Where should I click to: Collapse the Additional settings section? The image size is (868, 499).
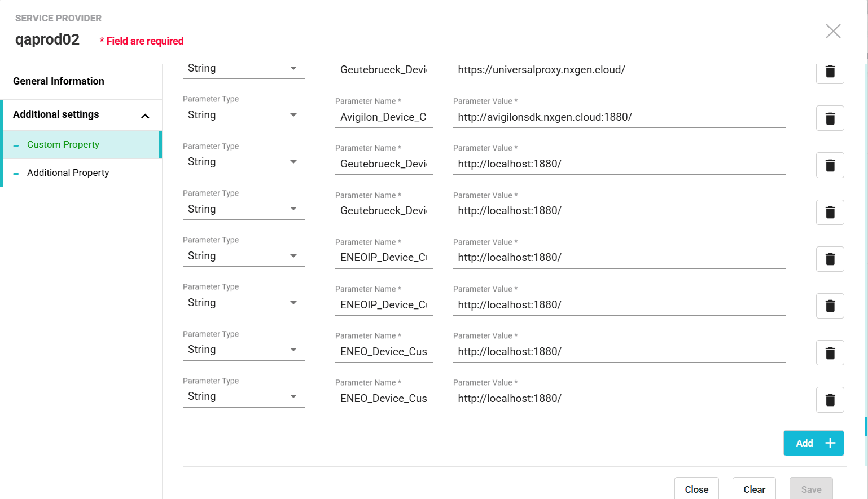[x=145, y=116]
